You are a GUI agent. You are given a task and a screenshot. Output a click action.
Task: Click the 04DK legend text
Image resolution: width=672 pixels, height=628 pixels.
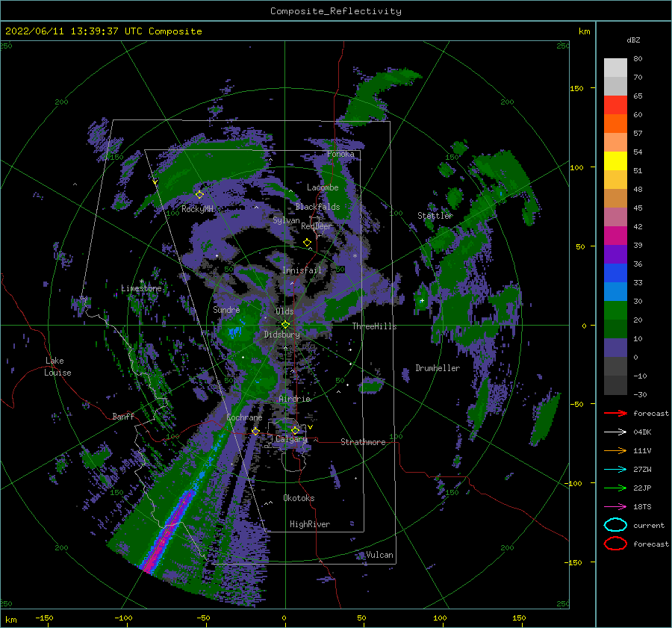(642, 432)
